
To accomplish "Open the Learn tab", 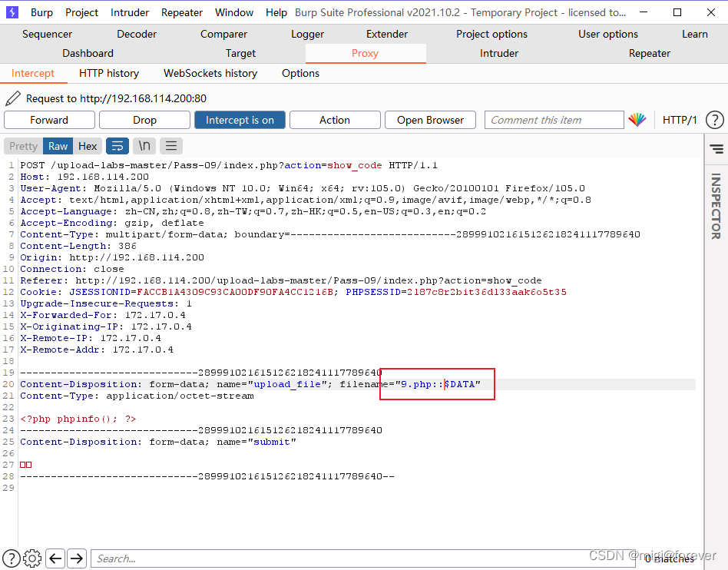I will click(694, 34).
